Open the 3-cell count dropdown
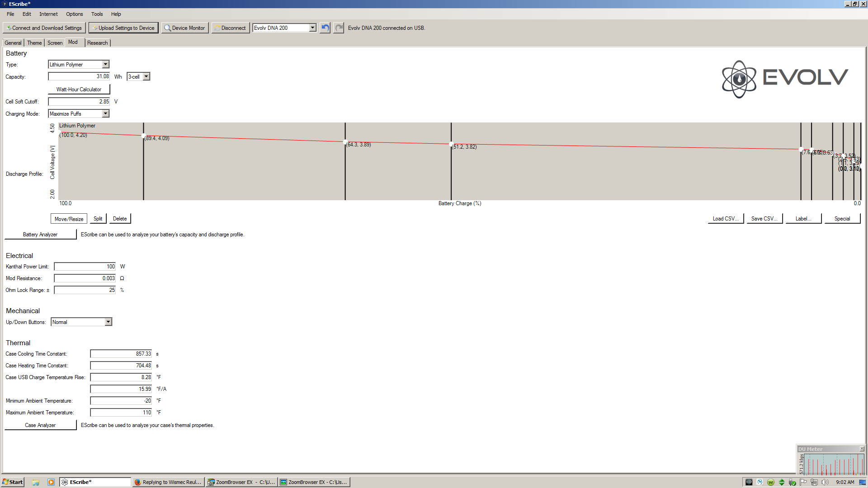The width and height of the screenshot is (868, 488). coord(146,77)
